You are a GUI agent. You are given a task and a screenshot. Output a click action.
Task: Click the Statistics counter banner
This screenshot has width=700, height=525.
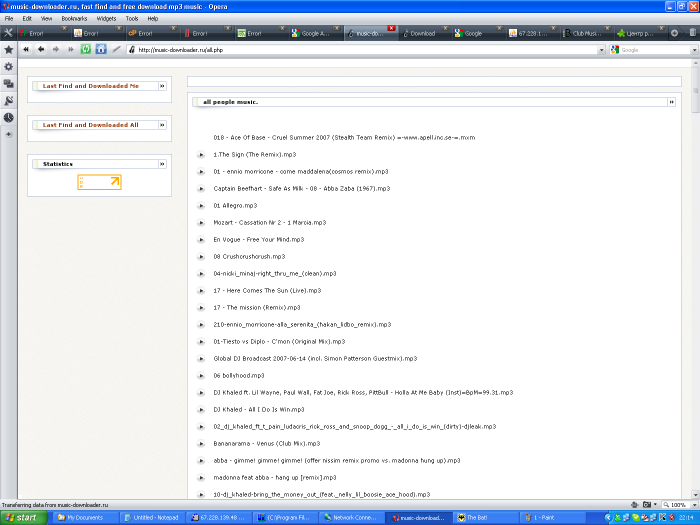click(99, 182)
